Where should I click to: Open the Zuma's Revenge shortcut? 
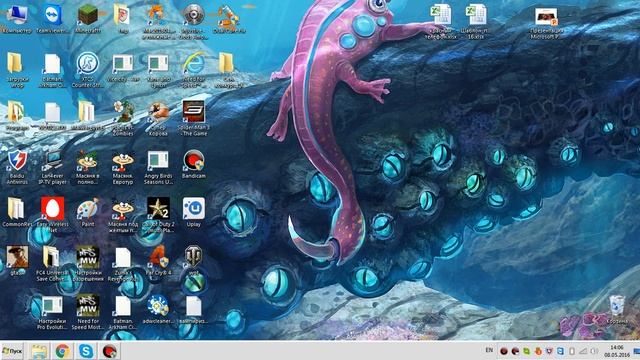[x=123, y=264]
